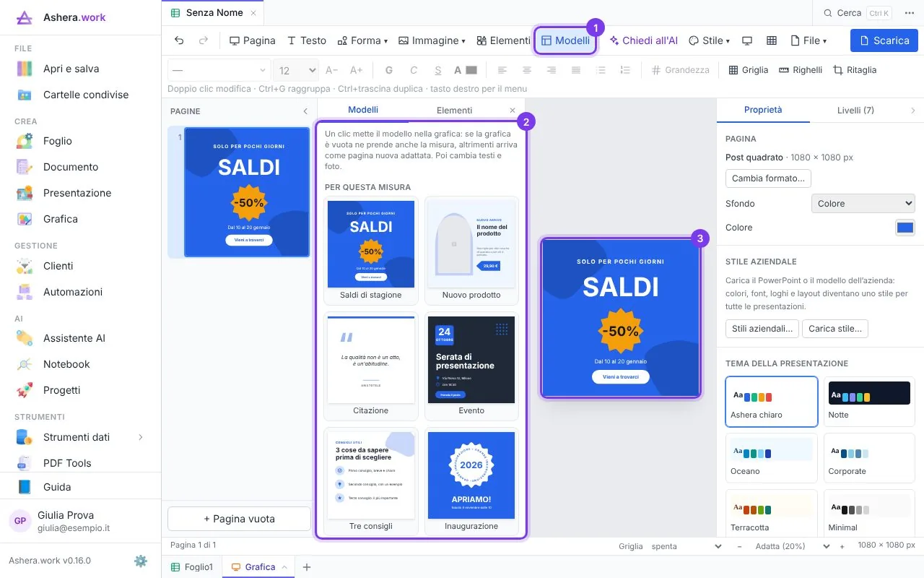Decrease font size with the A− button

click(332, 70)
